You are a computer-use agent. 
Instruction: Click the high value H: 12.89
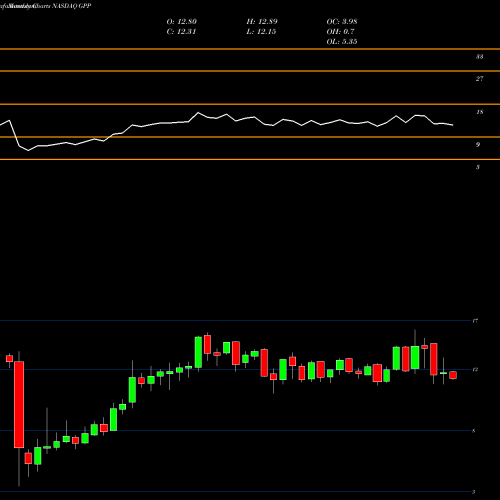coord(262,22)
